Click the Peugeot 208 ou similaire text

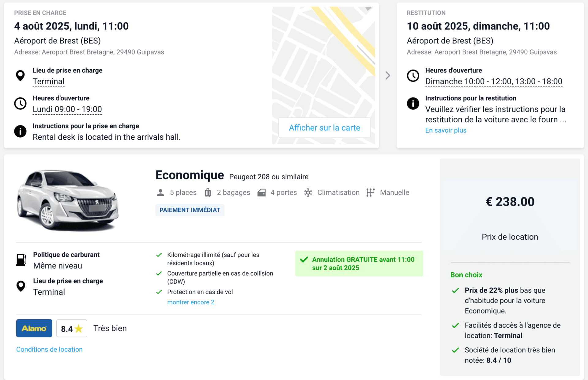pyautogui.click(x=269, y=177)
